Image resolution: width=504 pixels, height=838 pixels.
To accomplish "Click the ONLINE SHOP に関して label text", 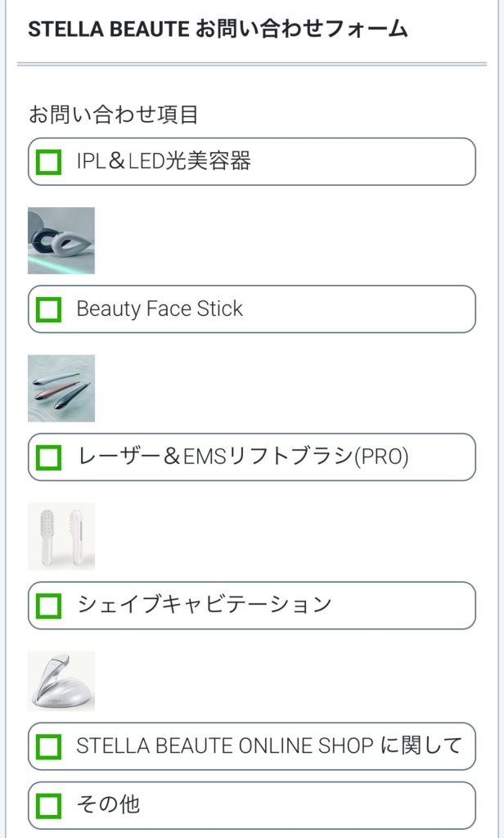I will click(269, 746).
